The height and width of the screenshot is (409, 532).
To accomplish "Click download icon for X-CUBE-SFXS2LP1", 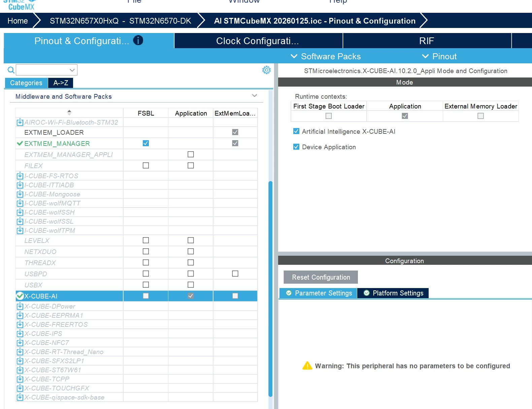I will [x=20, y=360].
